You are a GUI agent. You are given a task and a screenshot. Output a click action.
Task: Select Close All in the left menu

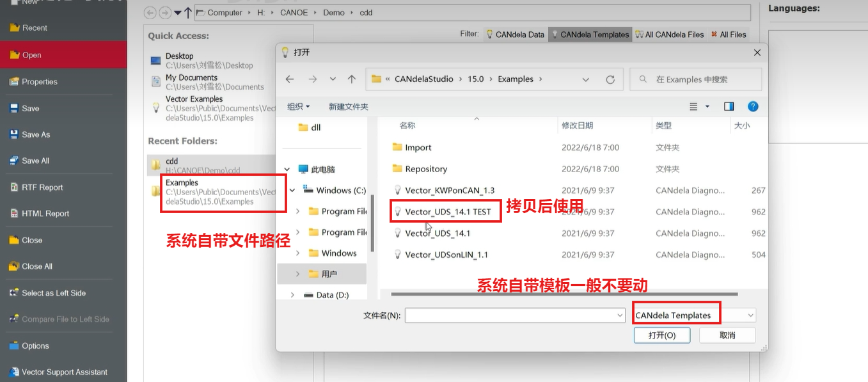pyautogui.click(x=37, y=267)
